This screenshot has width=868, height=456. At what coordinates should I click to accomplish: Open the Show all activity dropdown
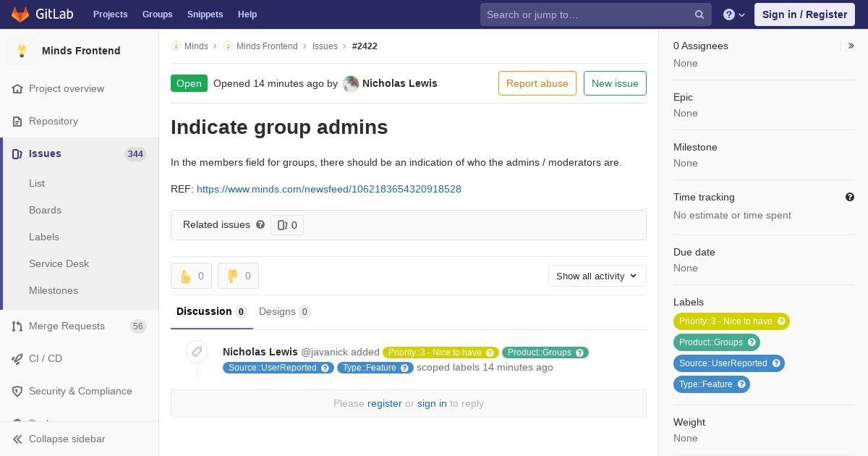click(597, 276)
